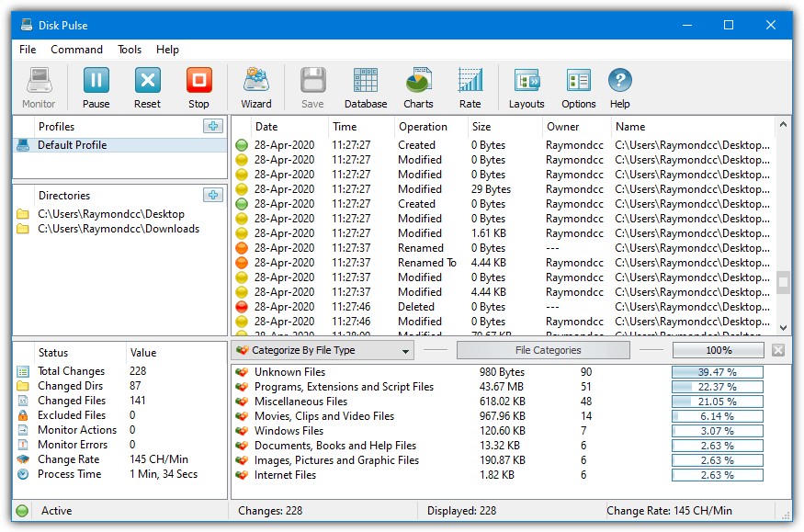
Task: Click the Changed Files status row
Action: click(x=120, y=401)
